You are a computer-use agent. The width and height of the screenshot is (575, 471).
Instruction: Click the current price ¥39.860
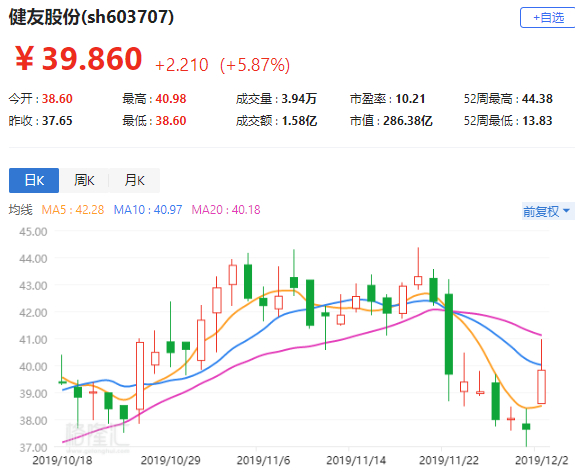point(79,59)
